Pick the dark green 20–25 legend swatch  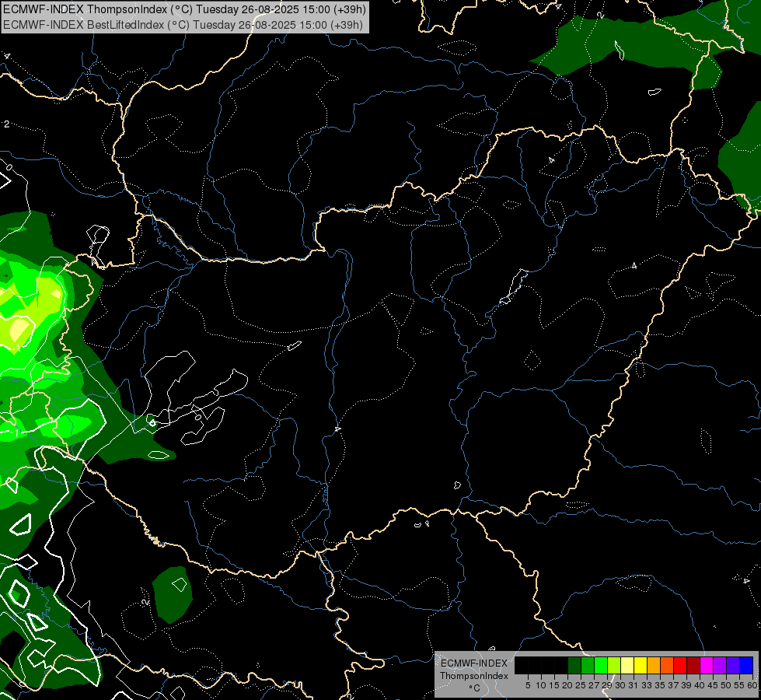tap(574, 665)
